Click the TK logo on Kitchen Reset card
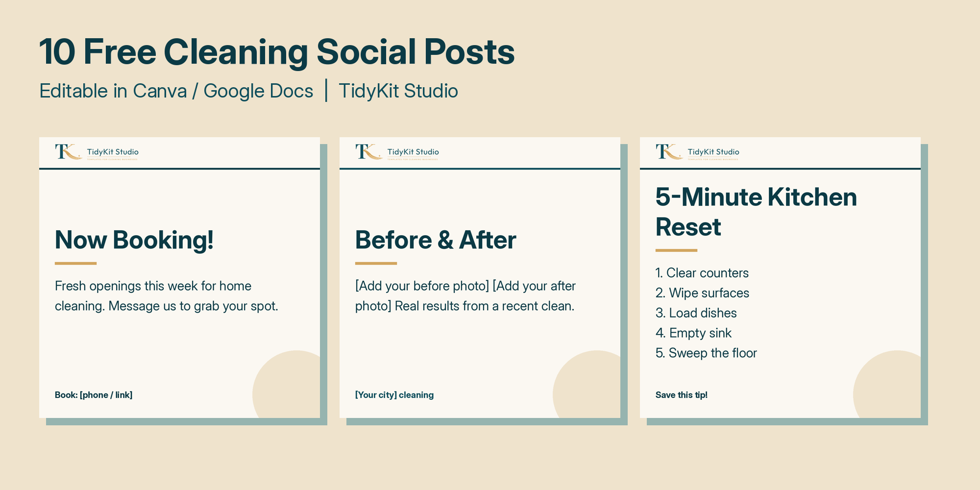This screenshot has height=490, width=980. point(669,152)
